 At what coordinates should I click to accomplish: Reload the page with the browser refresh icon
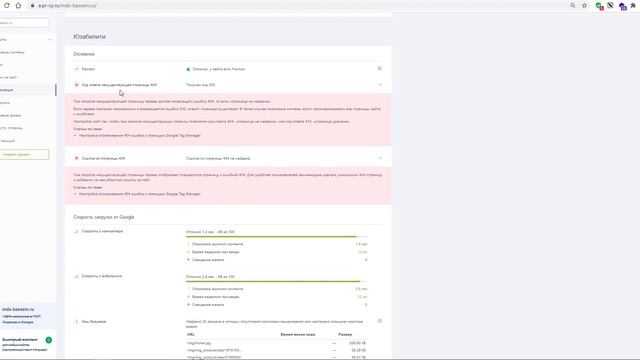pos(7,6)
